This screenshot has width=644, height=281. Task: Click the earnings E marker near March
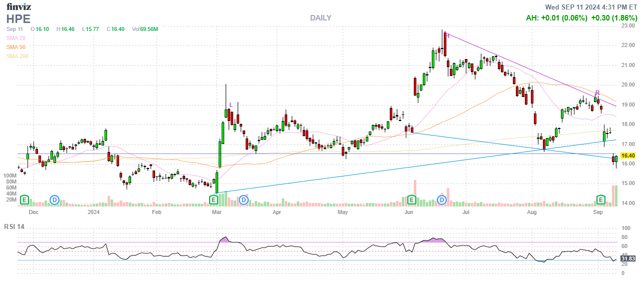pyautogui.click(x=213, y=200)
